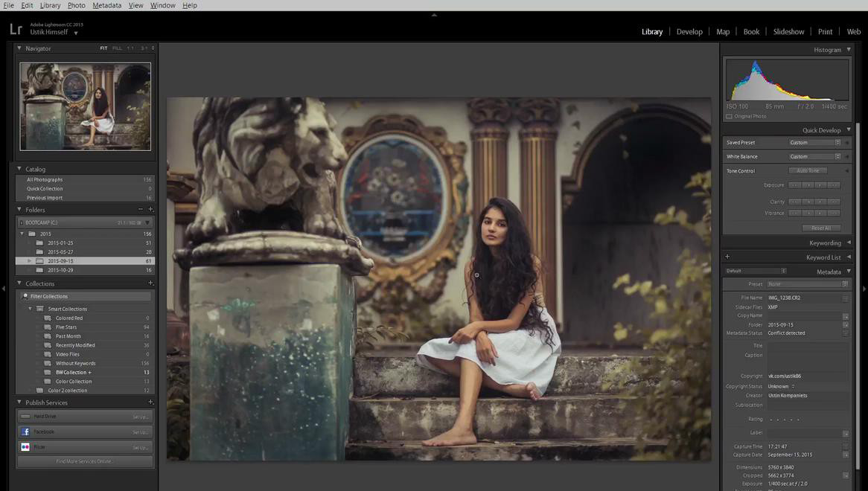Click the Auto Tone button
The width and height of the screenshot is (868, 491).
pyautogui.click(x=807, y=171)
